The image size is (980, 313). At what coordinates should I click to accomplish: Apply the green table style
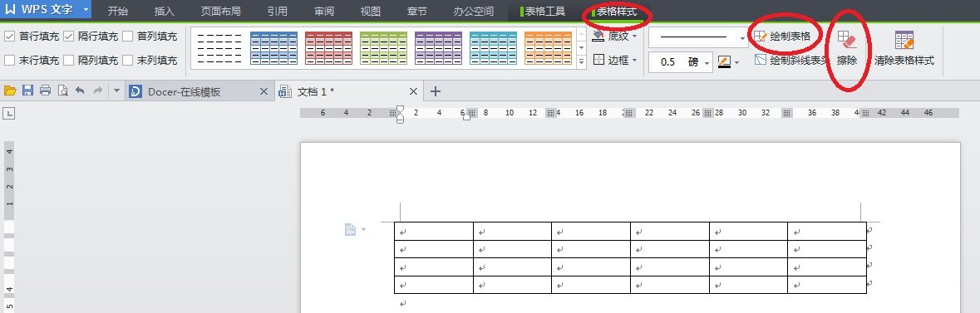tap(384, 48)
